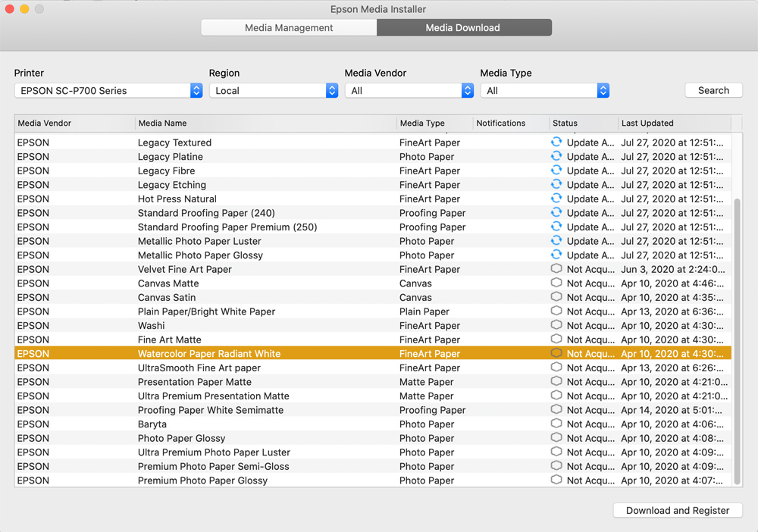Click the media list vertical scrollbar
Viewport: 758px width, 532px height.
tap(738, 341)
